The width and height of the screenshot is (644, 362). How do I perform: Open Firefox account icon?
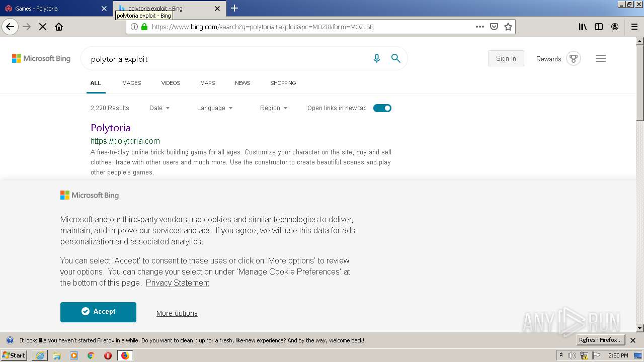615,27
